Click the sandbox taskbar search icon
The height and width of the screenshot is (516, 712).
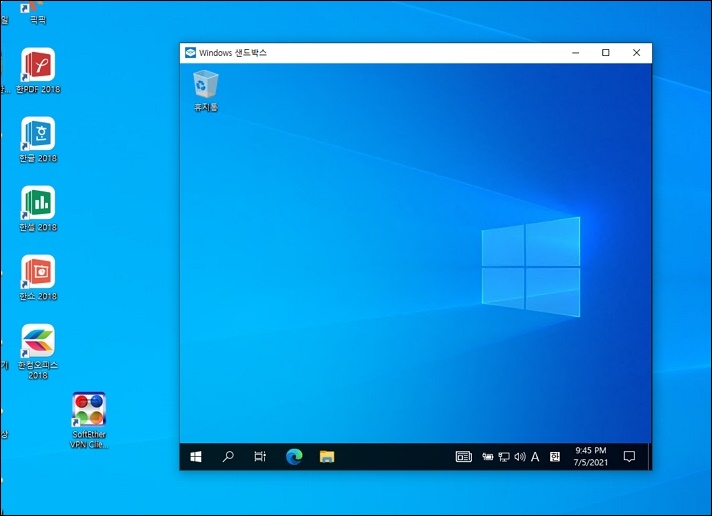(228, 456)
